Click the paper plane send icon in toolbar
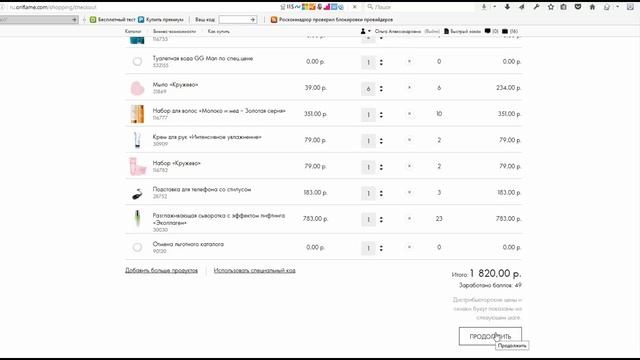Viewport: 640px width, 360px height. 522,7
